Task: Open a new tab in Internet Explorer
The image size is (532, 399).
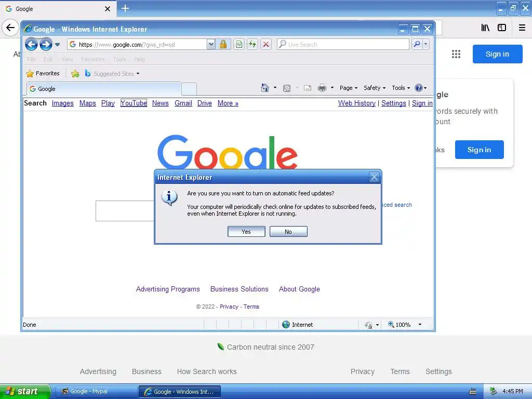Action: pyautogui.click(x=189, y=89)
